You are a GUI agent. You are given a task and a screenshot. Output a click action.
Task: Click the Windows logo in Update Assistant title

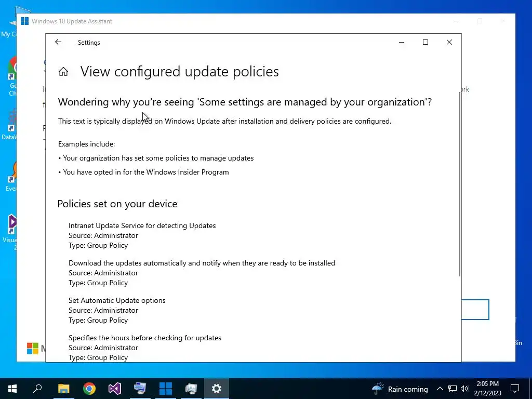click(24, 21)
